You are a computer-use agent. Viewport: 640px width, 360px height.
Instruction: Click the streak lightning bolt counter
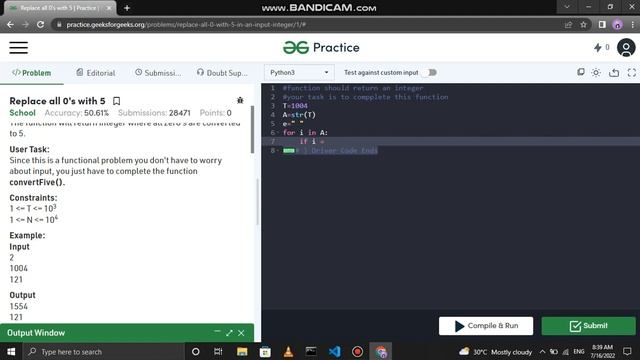[x=601, y=48]
